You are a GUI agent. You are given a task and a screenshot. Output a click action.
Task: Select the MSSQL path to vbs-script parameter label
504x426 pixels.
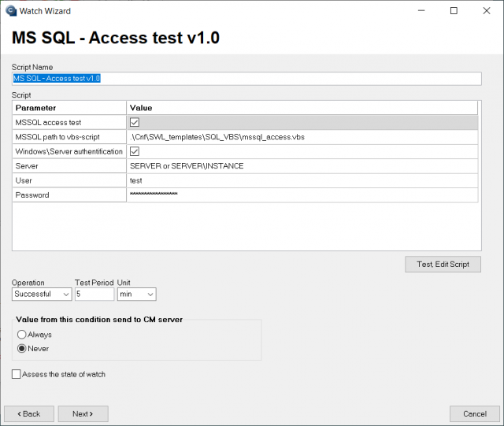click(69, 137)
